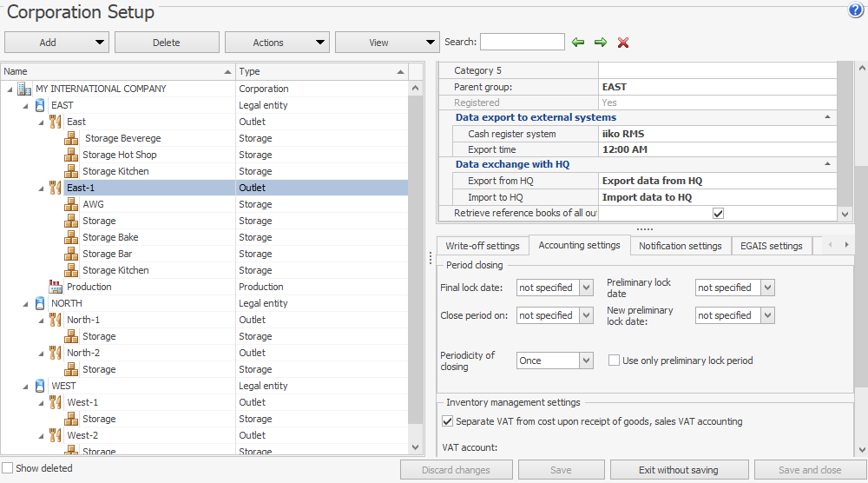868x483 pixels.
Task: Uncheck Separate VAT from cost checkbox
Action: coord(448,421)
